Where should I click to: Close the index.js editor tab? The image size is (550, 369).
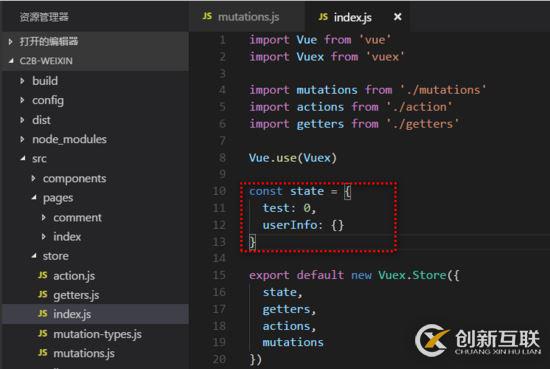[397, 16]
